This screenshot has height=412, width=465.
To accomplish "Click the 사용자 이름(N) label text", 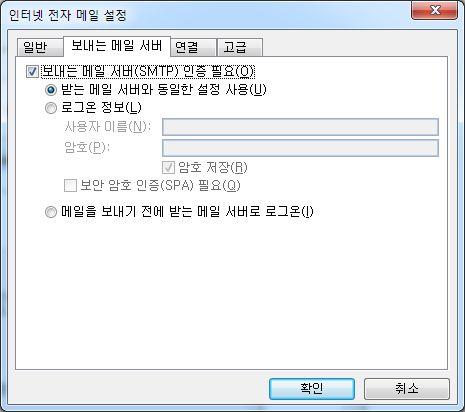I will click(108, 127).
